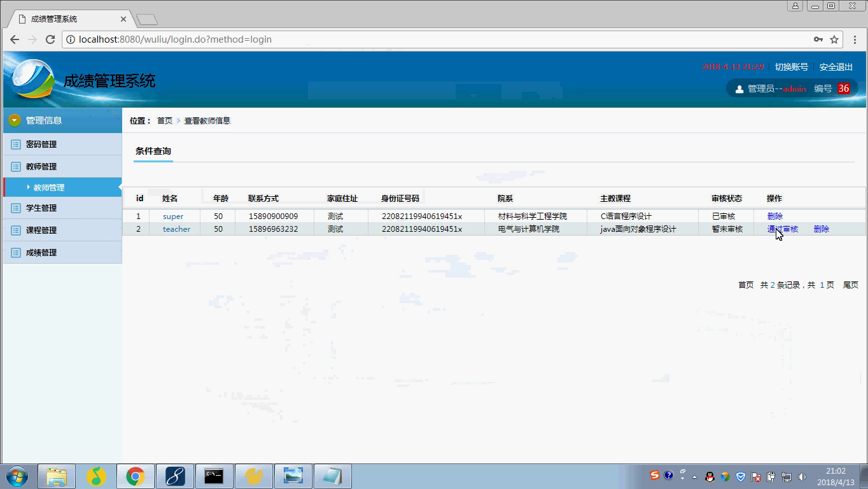The image size is (868, 489).
Task: Click Sogou input method tray icon
Action: point(654,476)
